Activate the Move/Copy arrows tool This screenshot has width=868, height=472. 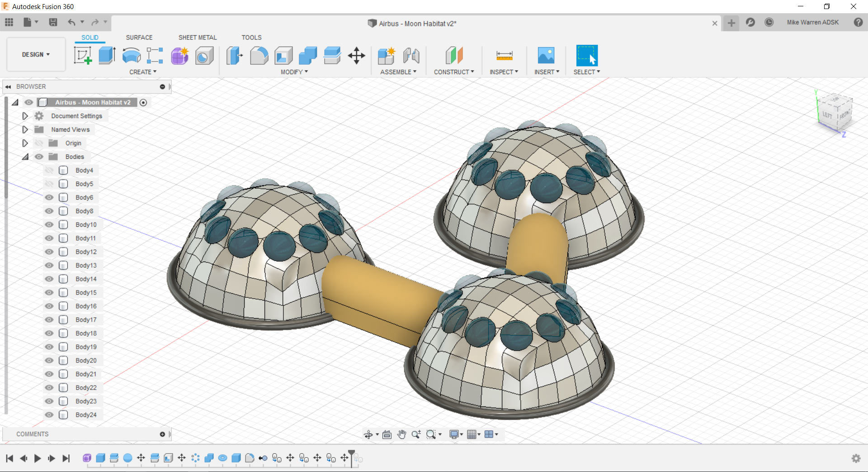tap(357, 56)
